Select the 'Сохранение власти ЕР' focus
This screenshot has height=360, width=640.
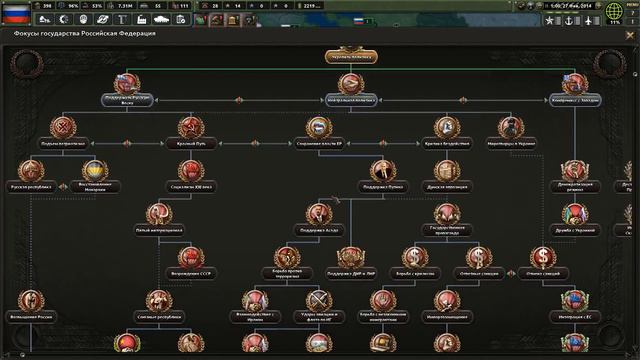(x=319, y=133)
